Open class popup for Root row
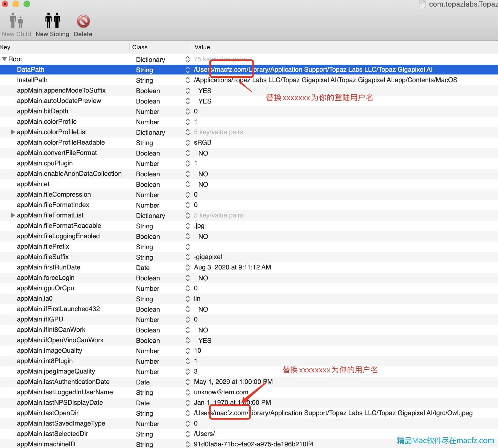 click(x=187, y=59)
